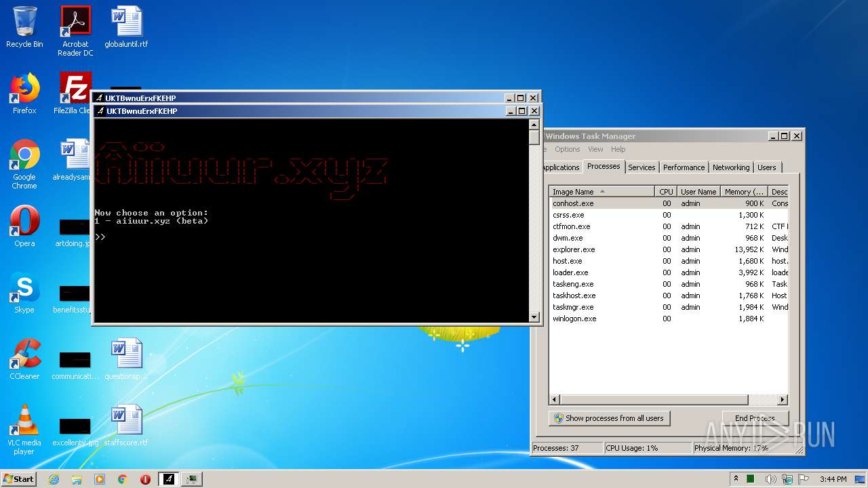
Task: Switch to the console app taskbar button
Action: pyautogui.click(x=169, y=479)
